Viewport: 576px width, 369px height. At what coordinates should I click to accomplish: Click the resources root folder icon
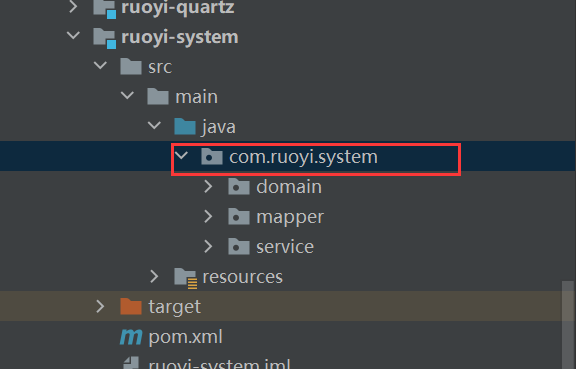pos(186,278)
